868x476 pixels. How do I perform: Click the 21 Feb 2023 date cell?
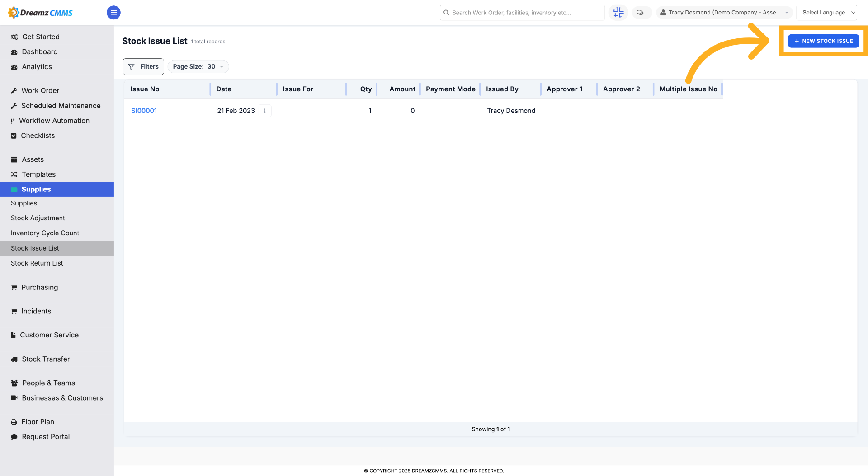click(236, 111)
